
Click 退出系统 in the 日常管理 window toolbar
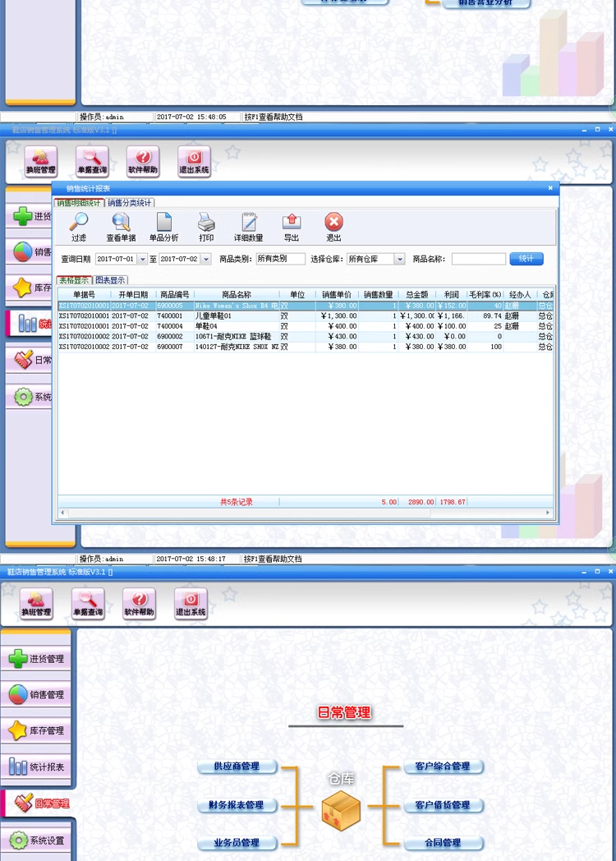(191, 604)
